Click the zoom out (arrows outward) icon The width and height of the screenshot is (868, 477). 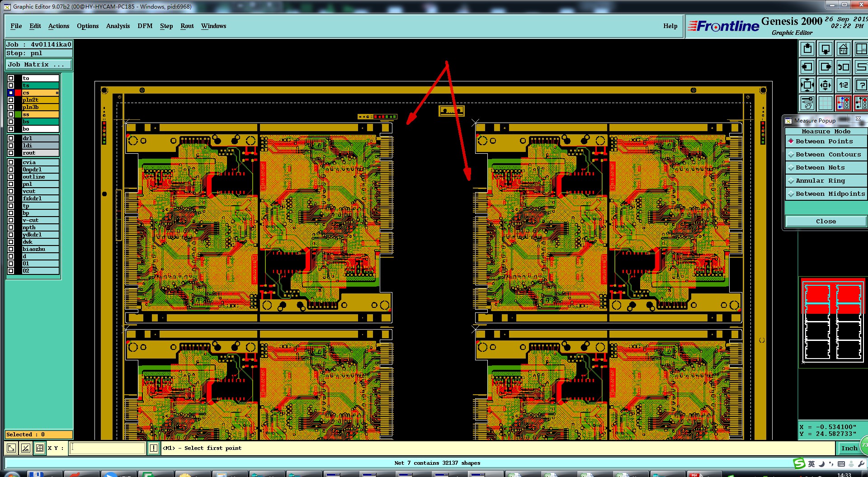pyautogui.click(x=826, y=85)
